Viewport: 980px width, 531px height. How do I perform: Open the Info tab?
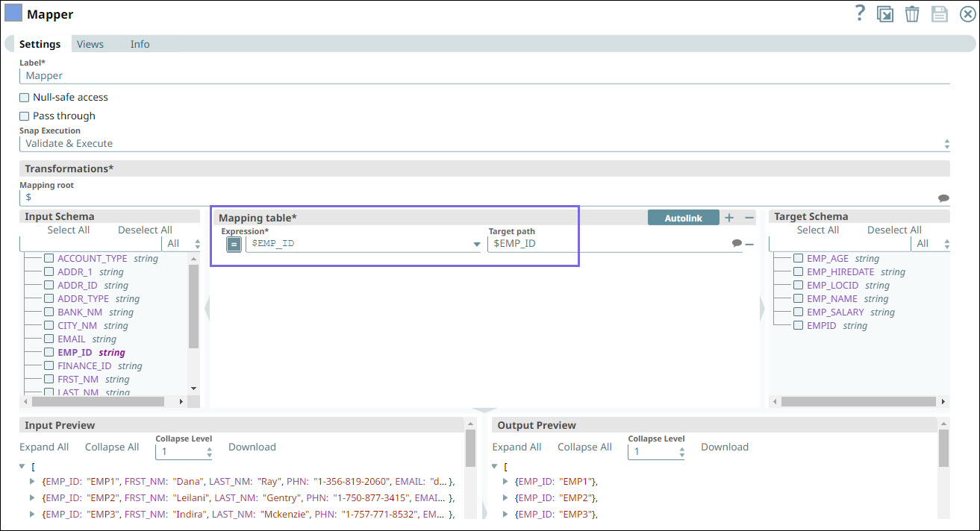[x=140, y=44]
